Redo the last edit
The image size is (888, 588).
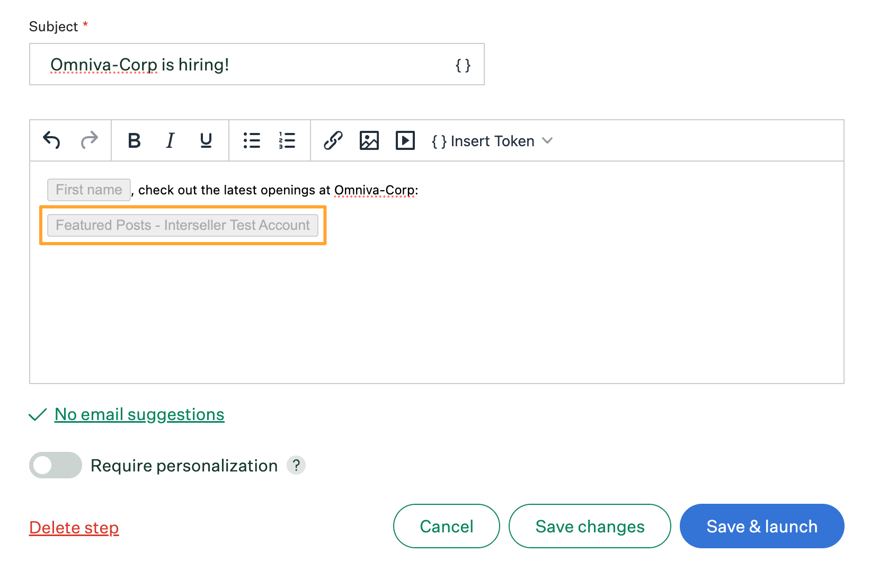coord(89,140)
